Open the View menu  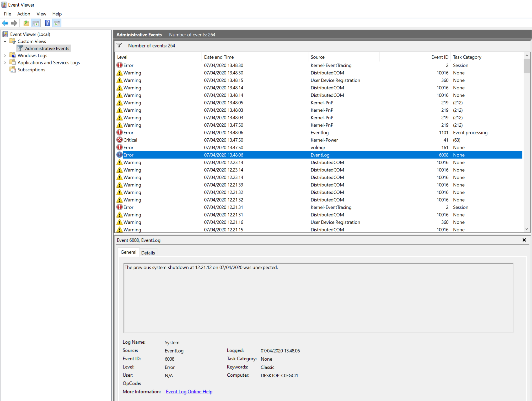(41, 14)
